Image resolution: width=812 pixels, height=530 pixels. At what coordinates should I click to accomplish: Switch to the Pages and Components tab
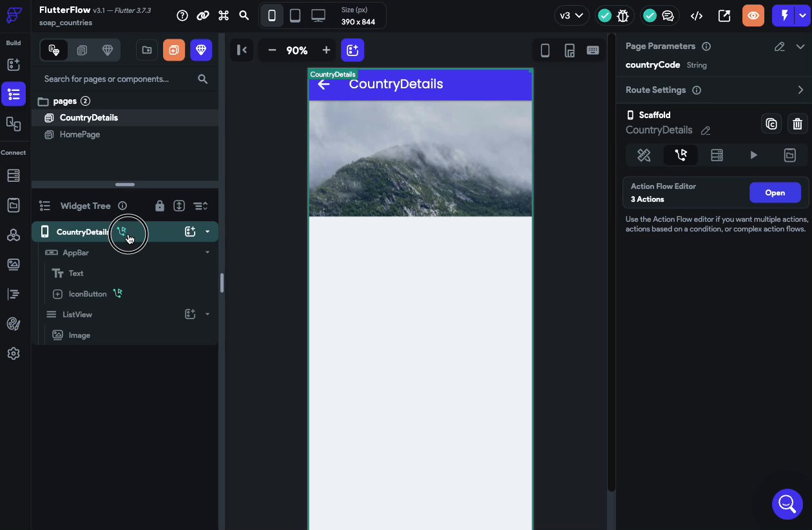[54, 50]
